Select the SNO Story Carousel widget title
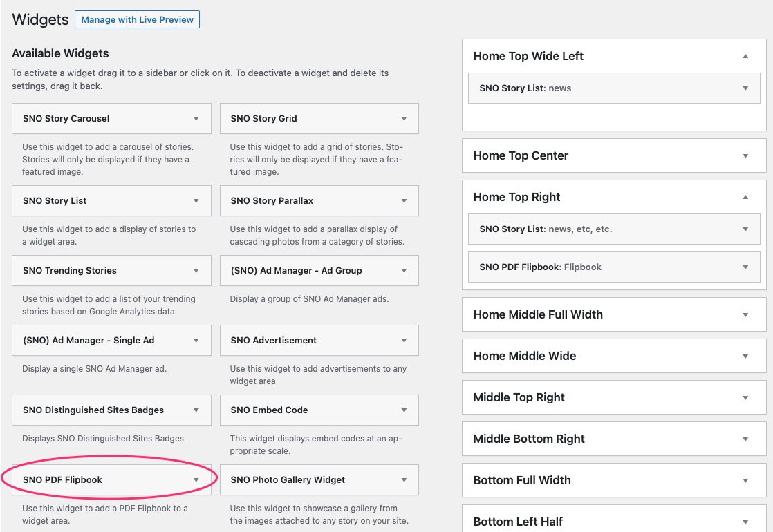 66,119
